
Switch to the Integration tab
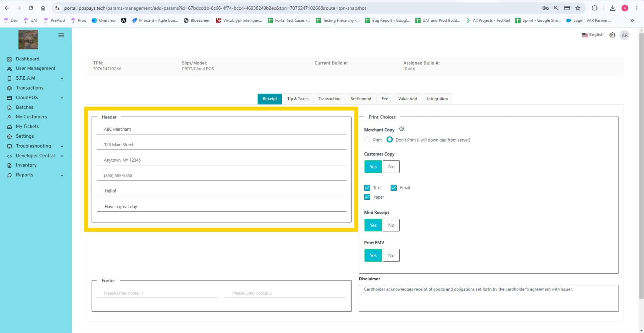pyautogui.click(x=437, y=99)
